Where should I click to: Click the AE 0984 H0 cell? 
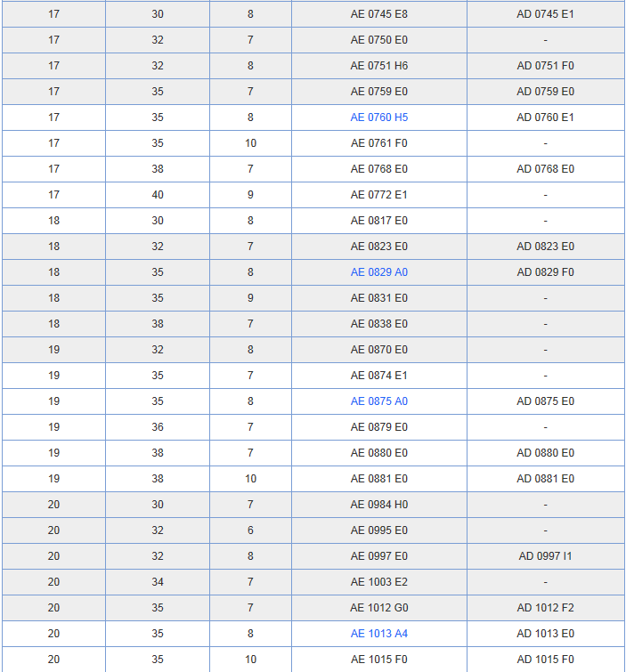tap(378, 505)
